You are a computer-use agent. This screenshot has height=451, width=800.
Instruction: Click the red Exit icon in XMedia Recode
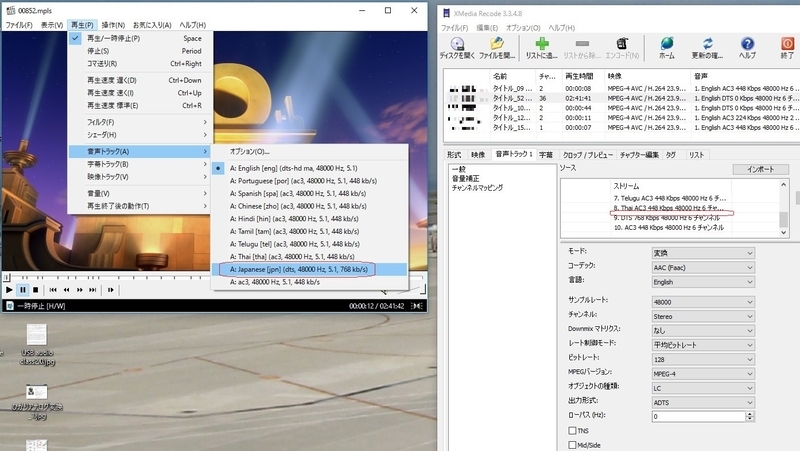coord(787,44)
